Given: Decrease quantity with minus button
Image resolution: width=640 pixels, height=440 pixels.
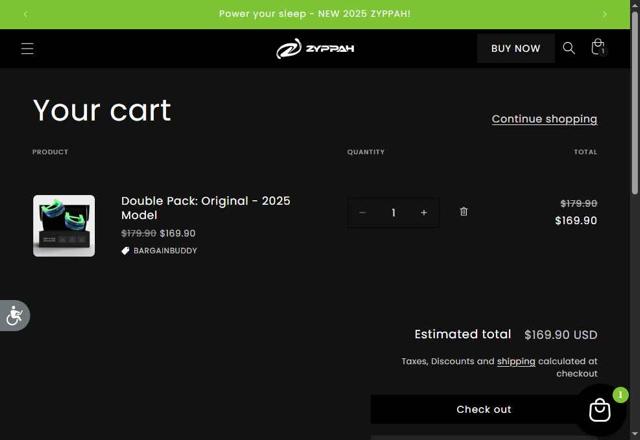Looking at the screenshot, I should tap(362, 212).
